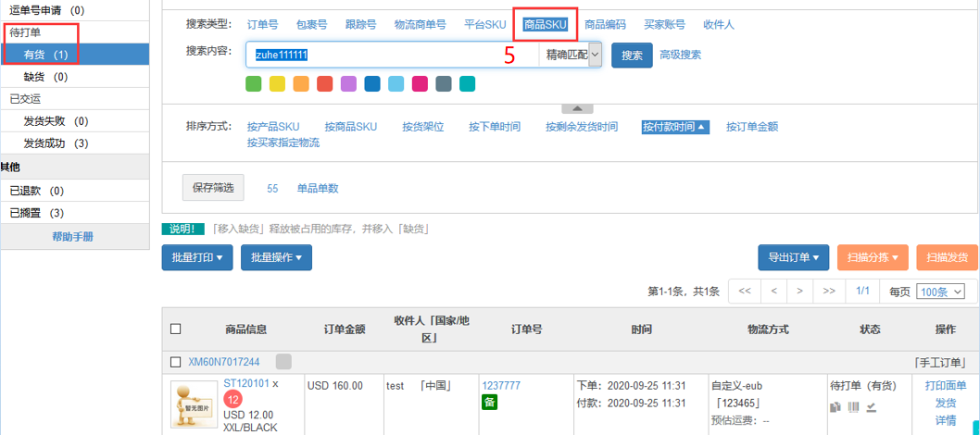Click the gray tag icon beside XM60N7017244
This screenshot has height=435, width=980.
coord(283,361)
